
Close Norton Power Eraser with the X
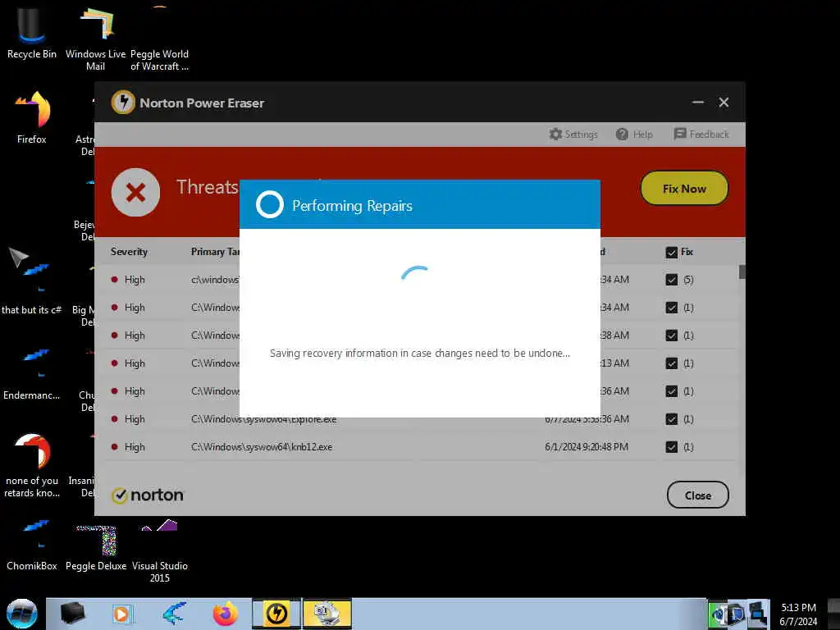tap(724, 102)
